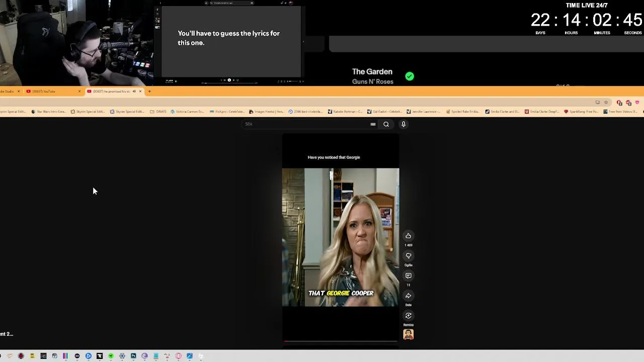Skip to next track in Spotify

point(234,80)
